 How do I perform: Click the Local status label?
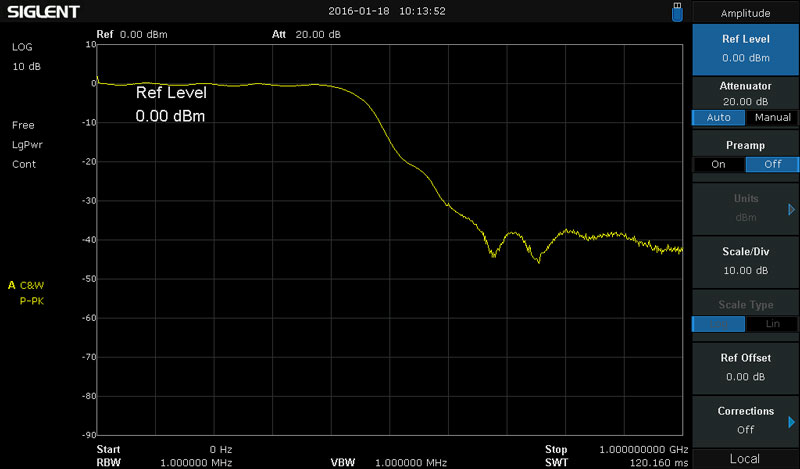pyautogui.click(x=745, y=458)
